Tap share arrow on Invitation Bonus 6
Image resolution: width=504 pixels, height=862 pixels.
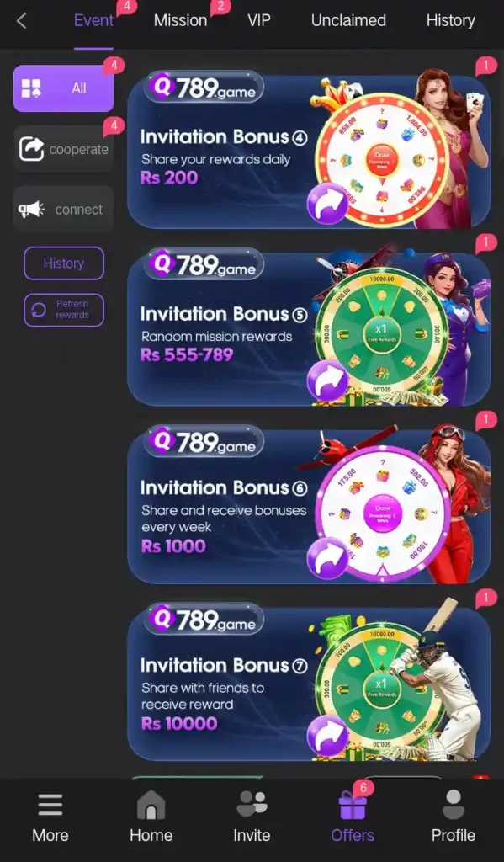pyautogui.click(x=327, y=558)
